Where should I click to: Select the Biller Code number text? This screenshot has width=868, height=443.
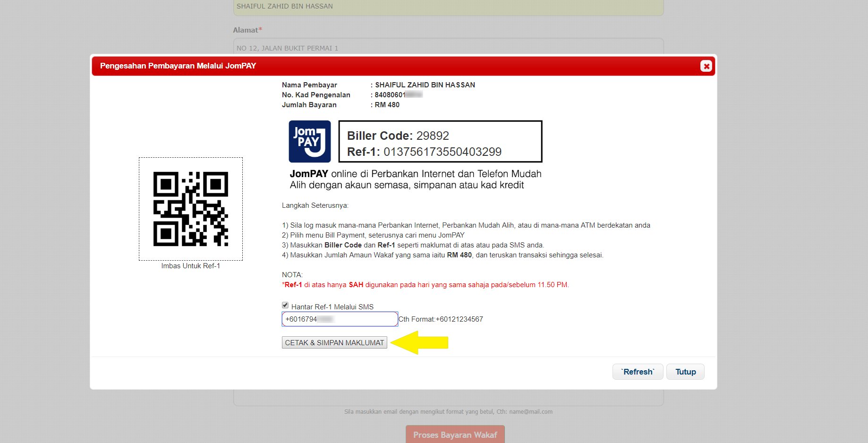point(432,136)
